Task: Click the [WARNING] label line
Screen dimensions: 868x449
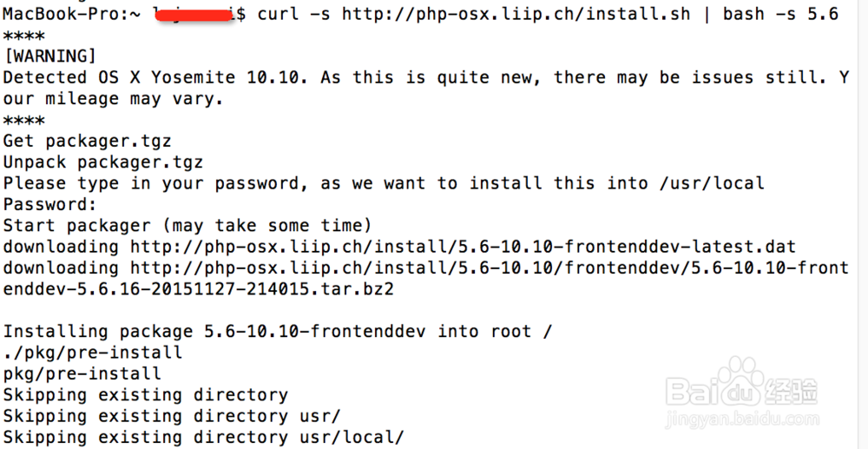Action: tap(50, 56)
